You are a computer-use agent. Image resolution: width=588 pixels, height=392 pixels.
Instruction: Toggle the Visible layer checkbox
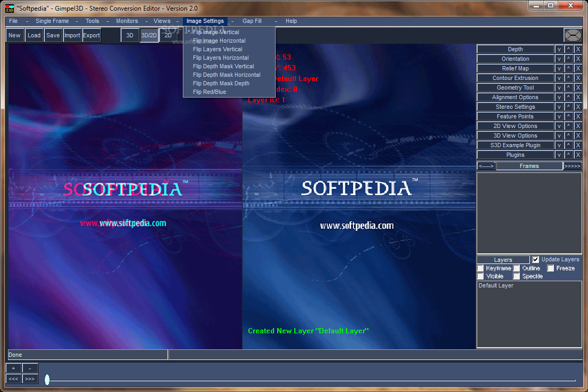tap(480, 276)
